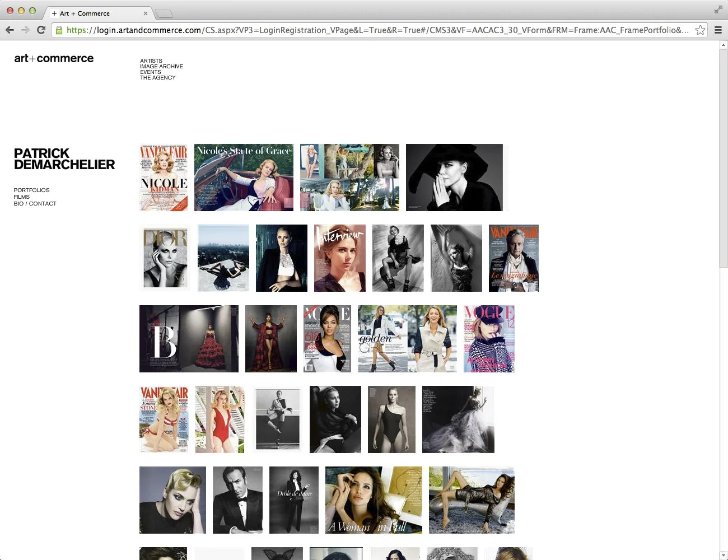
Task: Click the PATRICK DEMARCHELIER heading
Action: click(x=64, y=159)
